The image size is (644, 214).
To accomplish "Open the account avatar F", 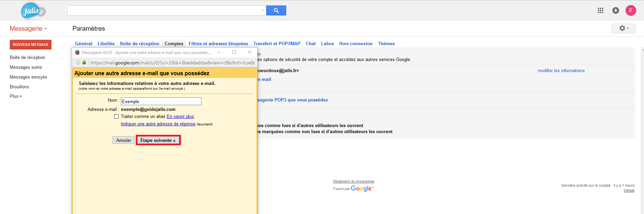I will pyautogui.click(x=631, y=10).
